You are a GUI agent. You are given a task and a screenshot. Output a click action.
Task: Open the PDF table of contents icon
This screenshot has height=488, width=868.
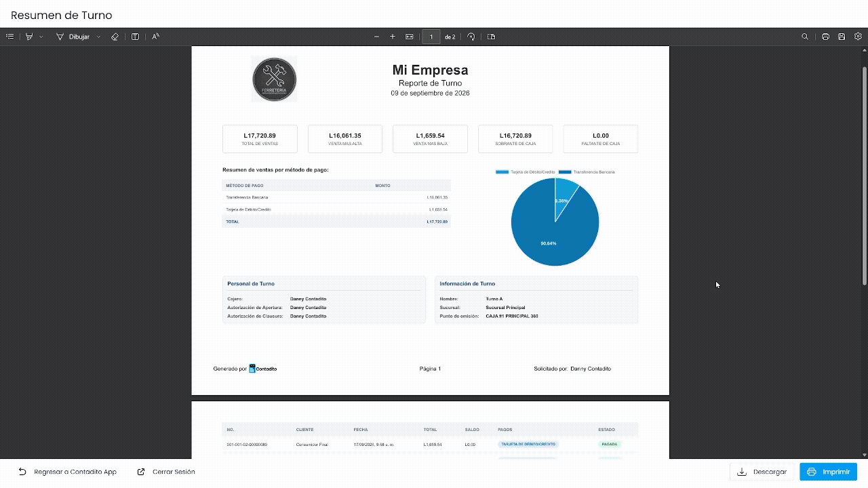[x=9, y=37]
